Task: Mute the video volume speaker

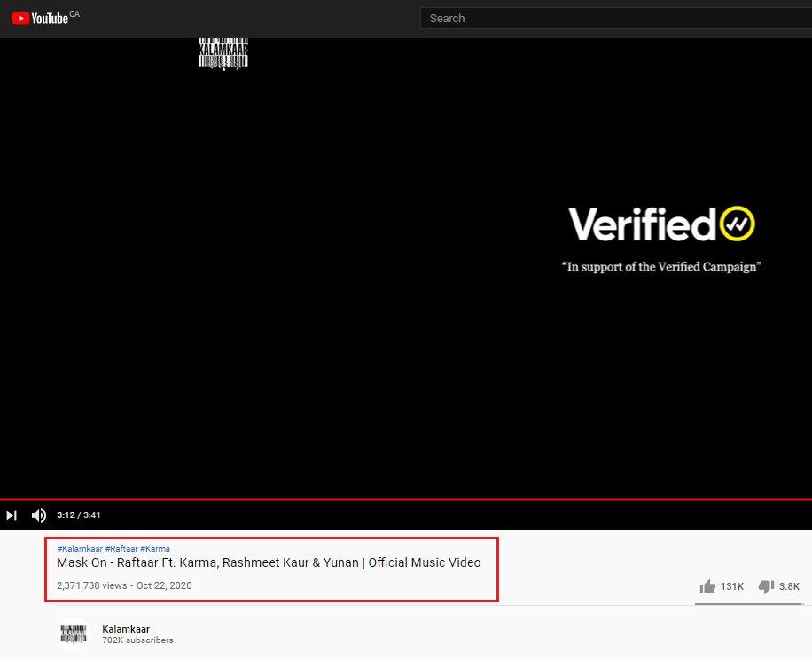Action: (x=39, y=515)
